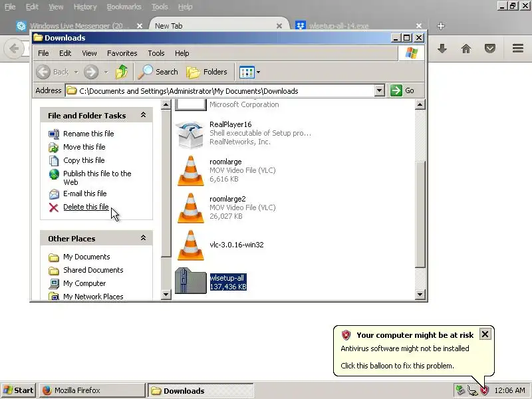Viewport: 532px width, 399px height.
Task: Click Copy this file
Action: coord(84,160)
